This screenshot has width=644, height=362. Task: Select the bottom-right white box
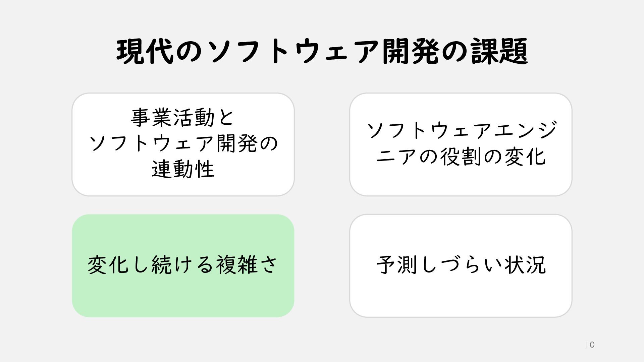(x=461, y=266)
